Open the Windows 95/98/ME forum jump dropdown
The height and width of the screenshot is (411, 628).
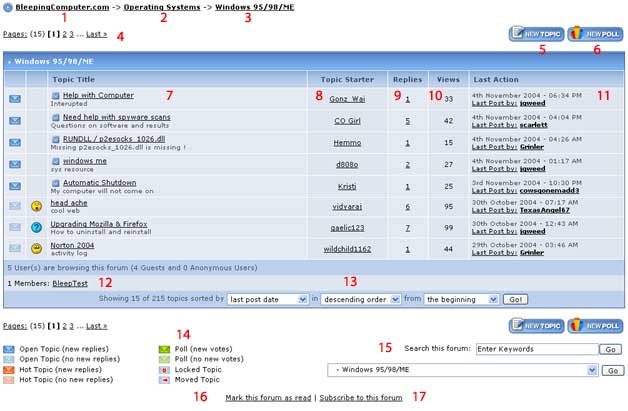click(463, 370)
